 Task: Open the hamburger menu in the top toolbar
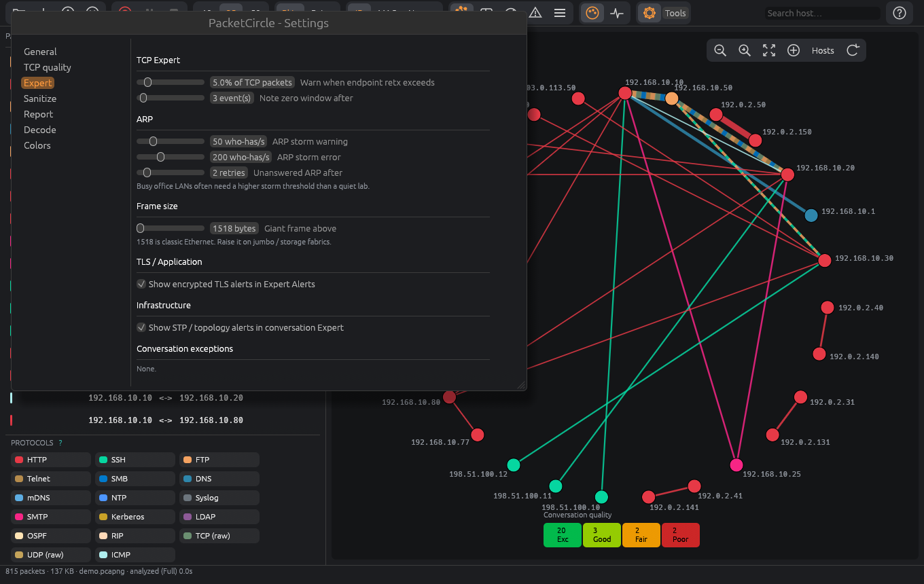point(560,13)
